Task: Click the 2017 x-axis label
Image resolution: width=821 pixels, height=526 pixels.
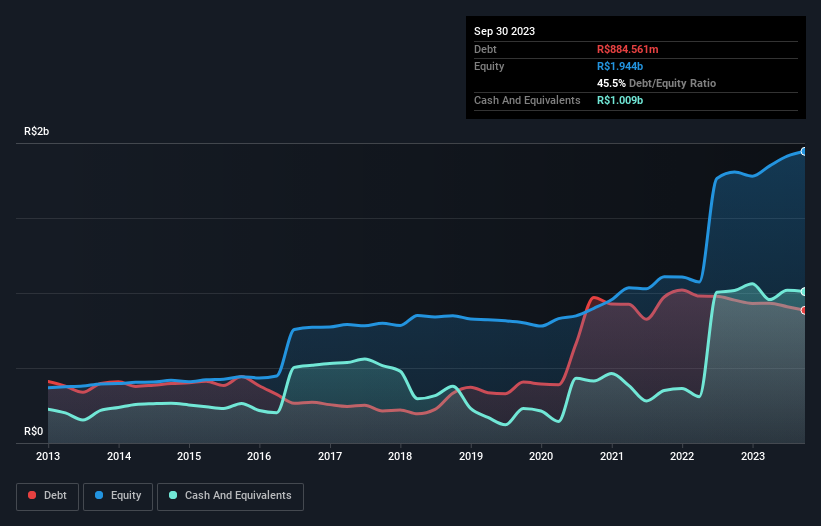Action: 330,456
